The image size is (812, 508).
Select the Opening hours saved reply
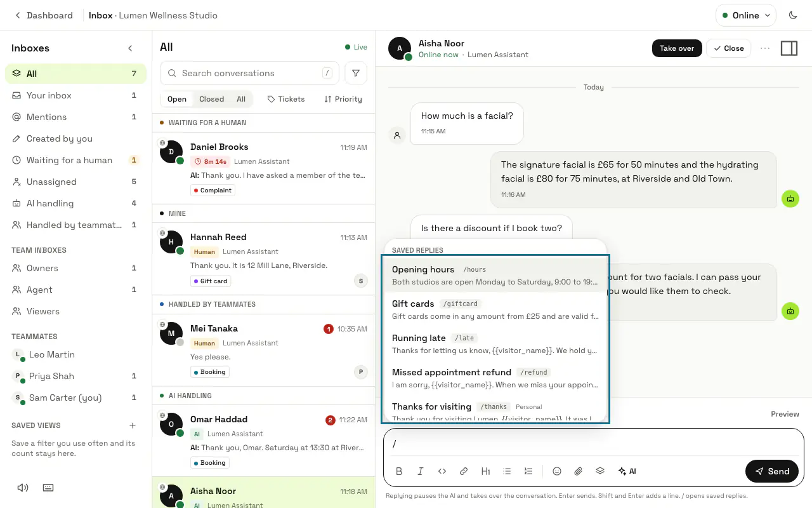[x=495, y=276]
